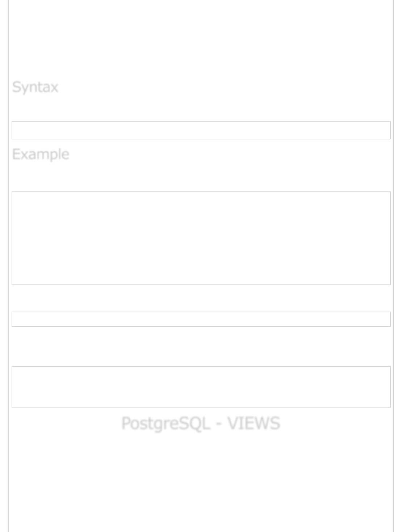The height and width of the screenshot is (532, 402).
Task: Click the hyphen between PostgreSQL and VIEWS
Action: pos(219,424)
